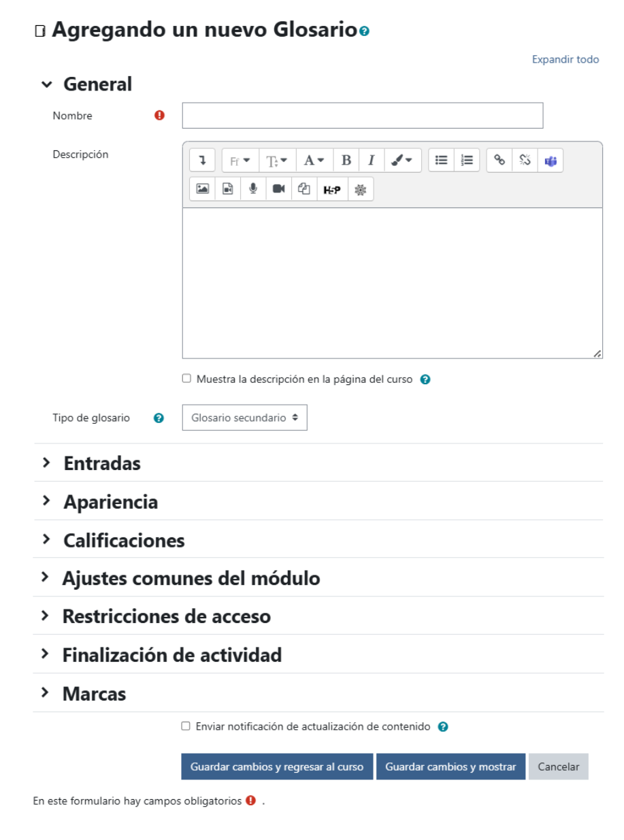Click the Expandir todo link
Screen dimensions: 624x840
565,60
